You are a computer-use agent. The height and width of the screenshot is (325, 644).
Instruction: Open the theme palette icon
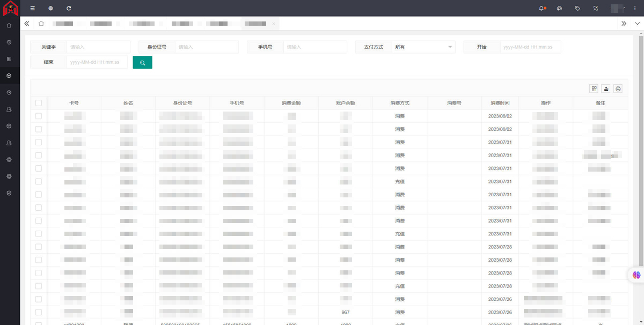pyautogui.click(x=559, y=8)
